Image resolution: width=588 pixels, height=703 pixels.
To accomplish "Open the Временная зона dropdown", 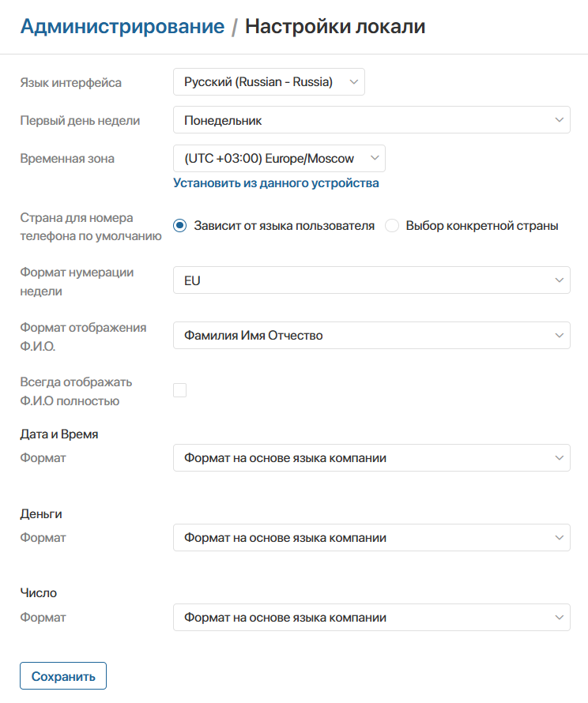I will (279, 158).
